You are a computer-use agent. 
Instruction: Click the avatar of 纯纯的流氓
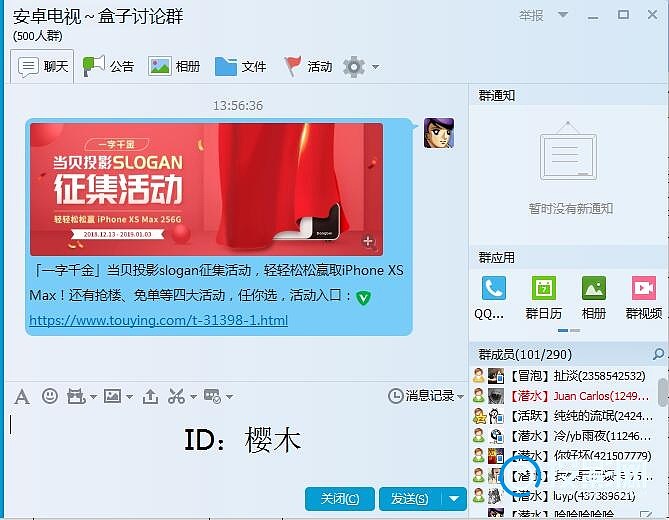click(496, 415)
